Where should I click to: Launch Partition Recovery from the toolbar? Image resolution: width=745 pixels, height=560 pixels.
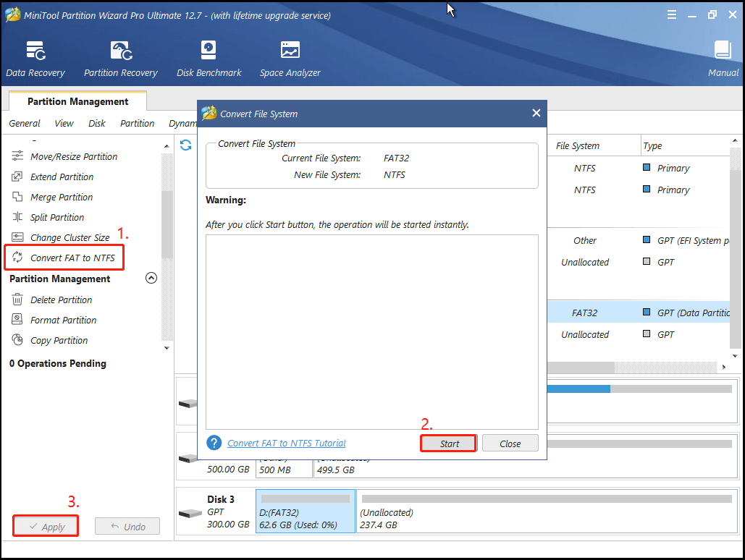pos(120,59)
